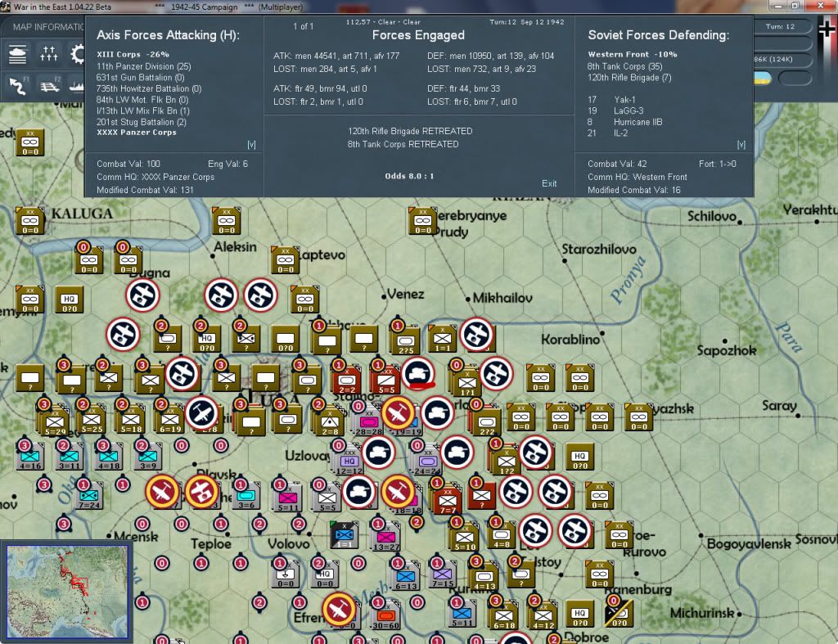Select the 0=0 counter left of KALUGA
Image resolution: width=838 pixels, height=644 pixels.
tap(30, 221)
